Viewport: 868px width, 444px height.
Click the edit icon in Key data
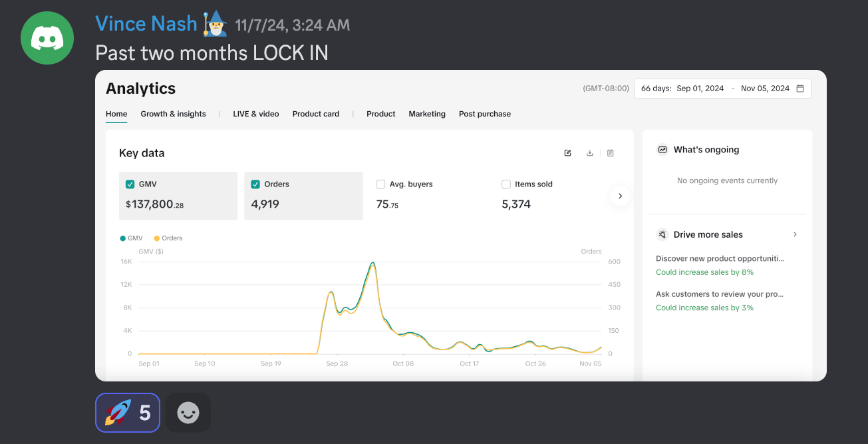567,153
